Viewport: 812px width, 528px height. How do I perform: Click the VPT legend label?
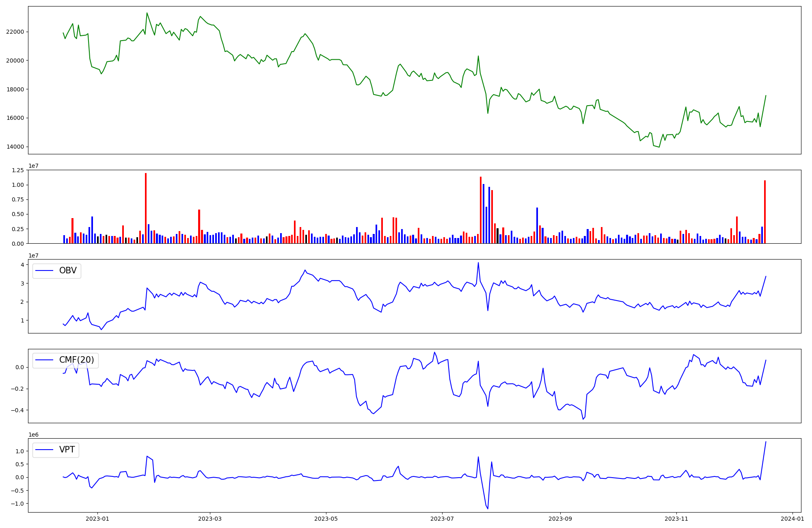67,450
